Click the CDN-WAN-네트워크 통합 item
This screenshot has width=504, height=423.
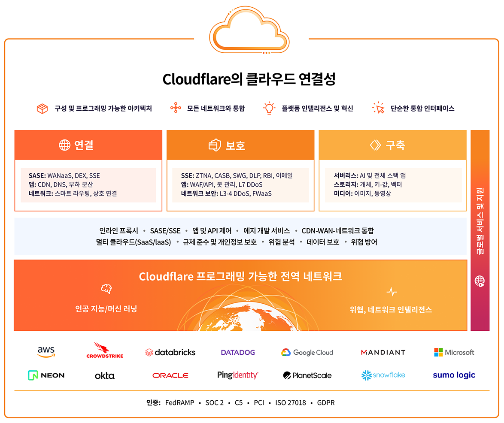(x=337, y=231)
